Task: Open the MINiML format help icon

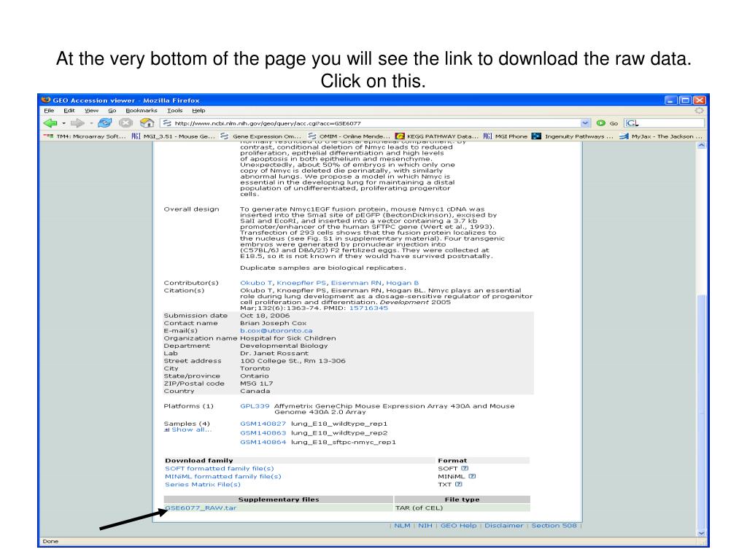Action: 472,476
